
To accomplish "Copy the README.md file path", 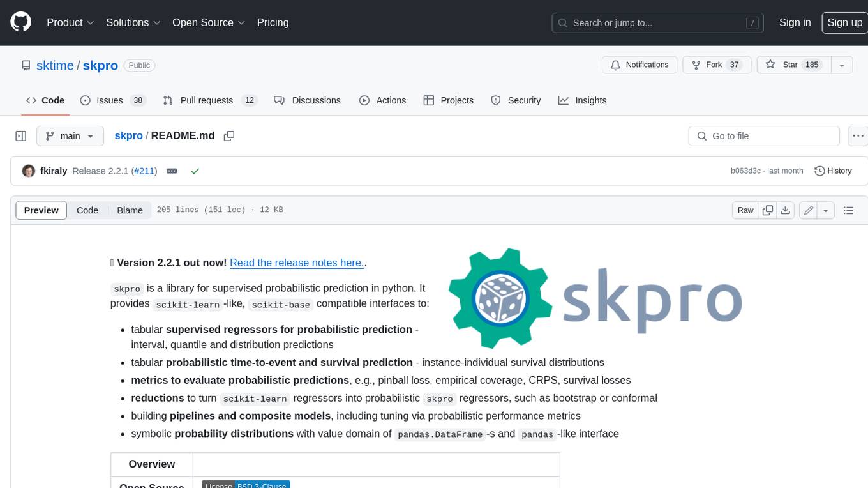I will pos(229,136).
